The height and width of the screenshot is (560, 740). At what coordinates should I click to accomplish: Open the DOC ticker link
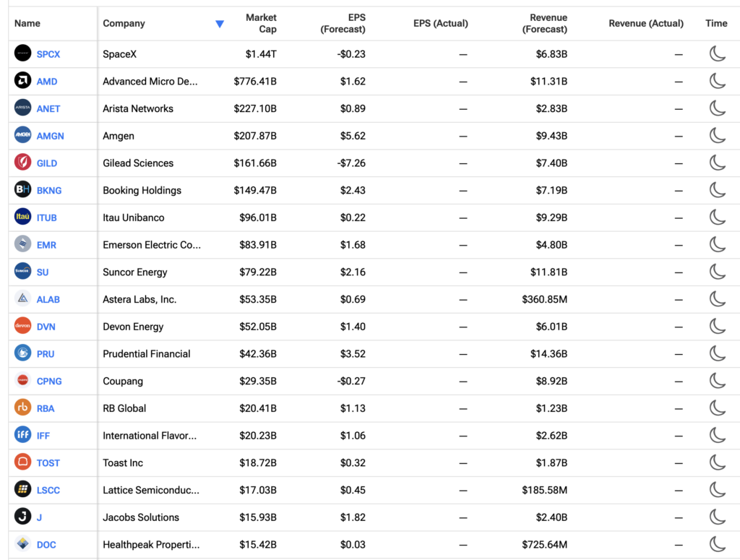pos(46,545)
